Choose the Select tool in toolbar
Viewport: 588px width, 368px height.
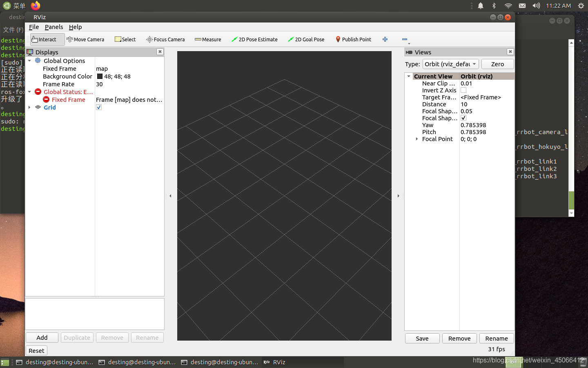[x=125, y=39]
